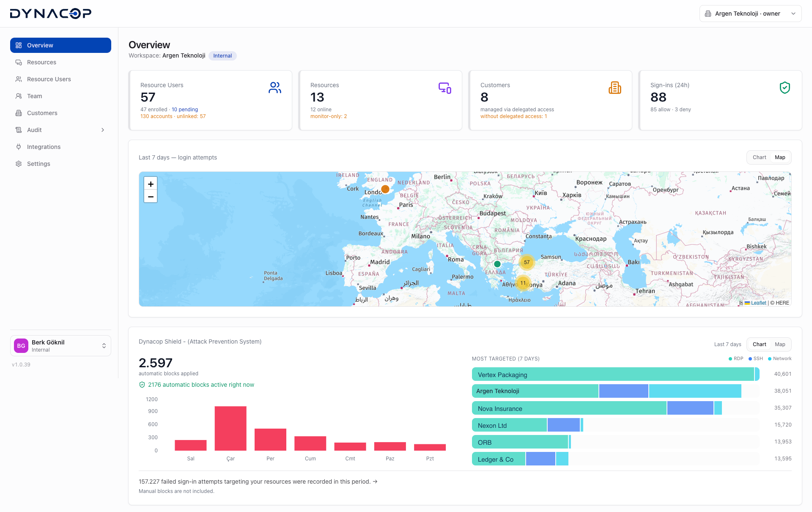Click 2176 automatic blocks active right now
812x512 pixels.
(201, 385)
